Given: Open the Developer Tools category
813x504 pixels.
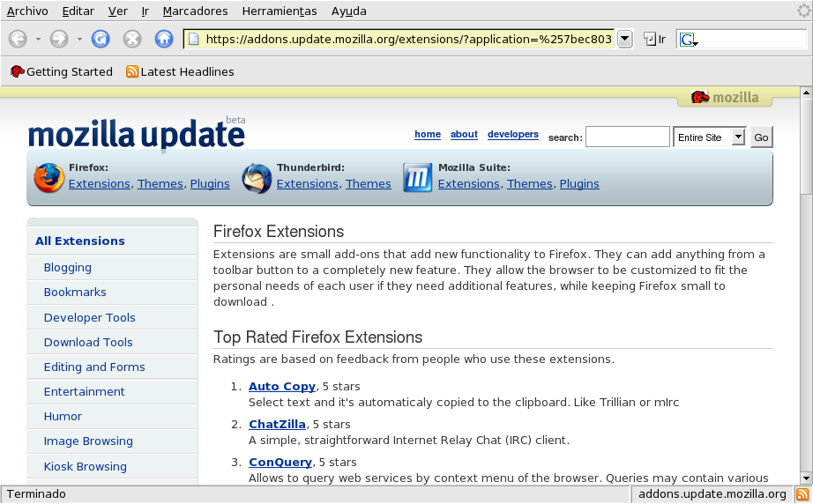Looking at the screenshot, I should tap(89, 317).
